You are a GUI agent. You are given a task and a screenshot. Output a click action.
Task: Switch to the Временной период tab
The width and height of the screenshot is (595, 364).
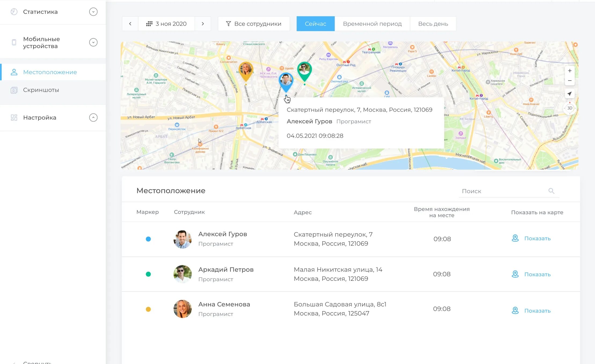tap(372, 24)
